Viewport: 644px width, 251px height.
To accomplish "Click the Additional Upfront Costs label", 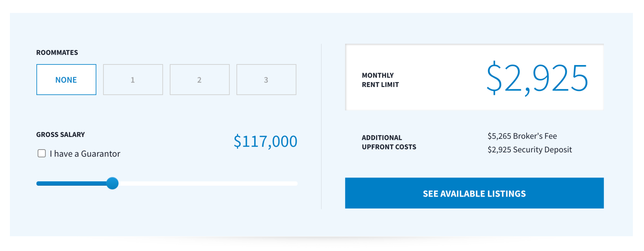I will [x=389, y=142].
